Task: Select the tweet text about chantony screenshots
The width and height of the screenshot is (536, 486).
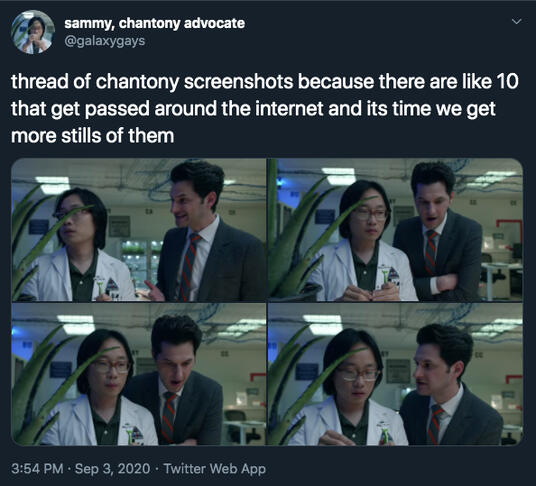Action: pos(265,109)
